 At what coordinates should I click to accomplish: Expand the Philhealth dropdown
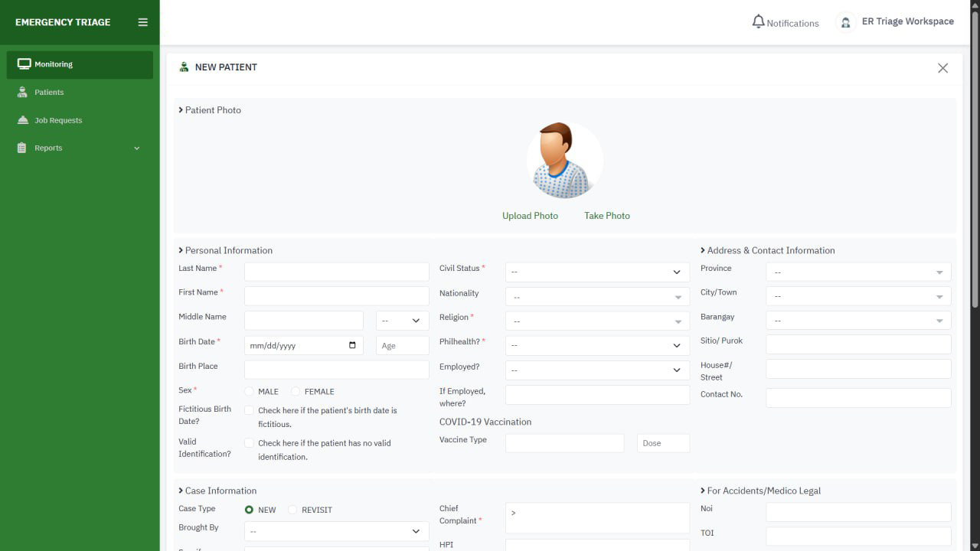pyautogui.click(x=596, y=345)
